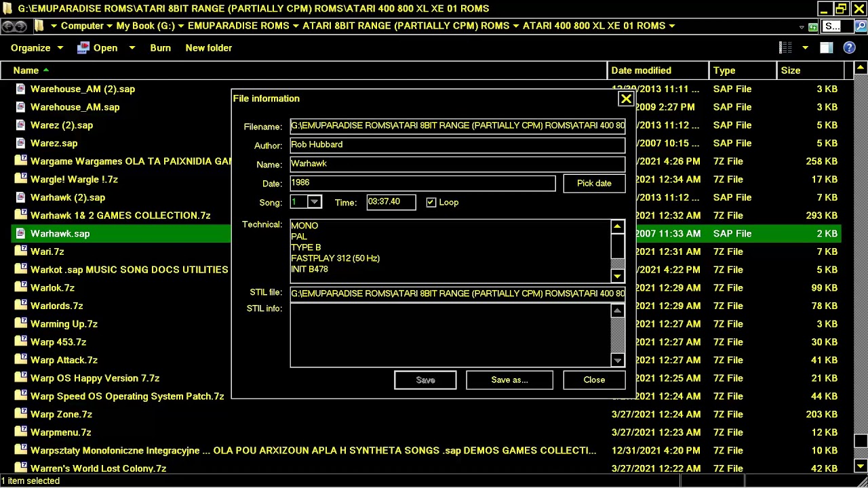Expand the Open button dropdown arrow
This screenshot has height=488, width=868.
click(x=132, y=48)
